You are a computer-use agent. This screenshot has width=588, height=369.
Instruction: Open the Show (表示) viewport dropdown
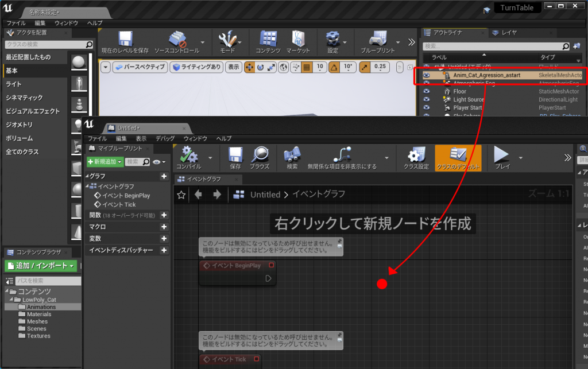[x=234, y=68]
